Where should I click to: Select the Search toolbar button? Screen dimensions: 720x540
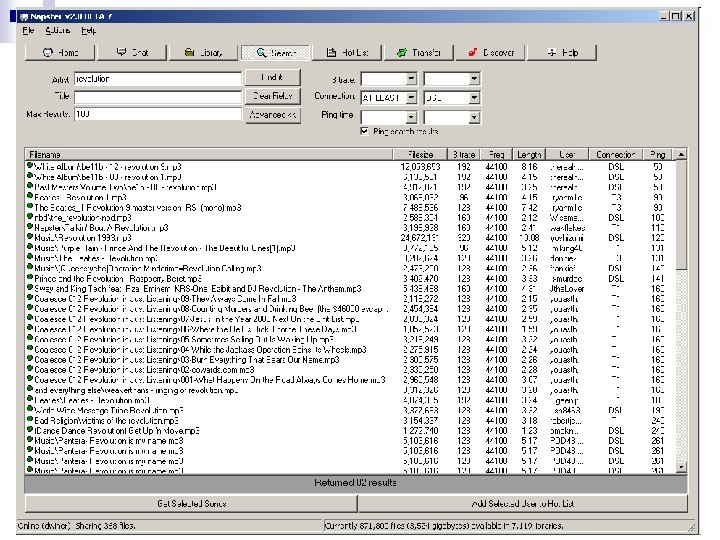coord(276,53)
